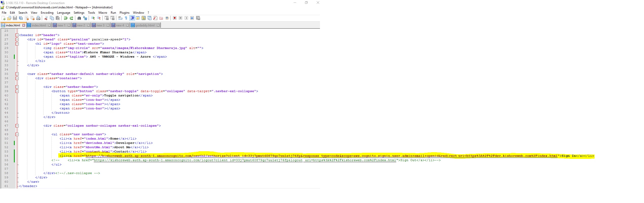The image size is (644, 203).
Task: Cut the selection with the scissors icon
Action: tap(46, 18)
